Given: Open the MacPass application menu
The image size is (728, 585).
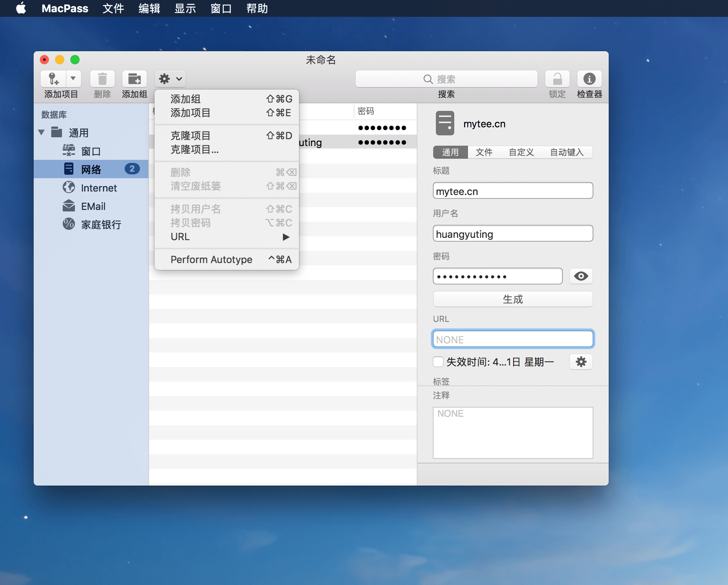Looking at the screenshot, I should [x=65, y=8].
